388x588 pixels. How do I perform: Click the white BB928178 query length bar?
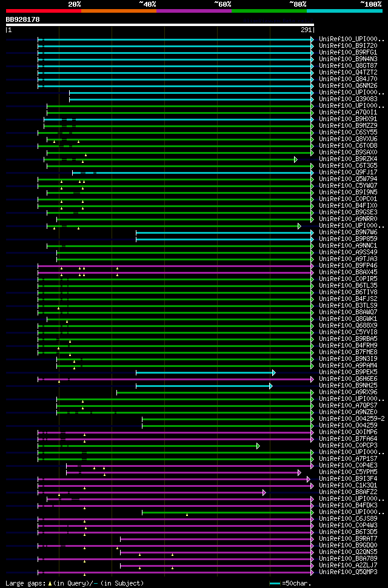pos(159,25)
